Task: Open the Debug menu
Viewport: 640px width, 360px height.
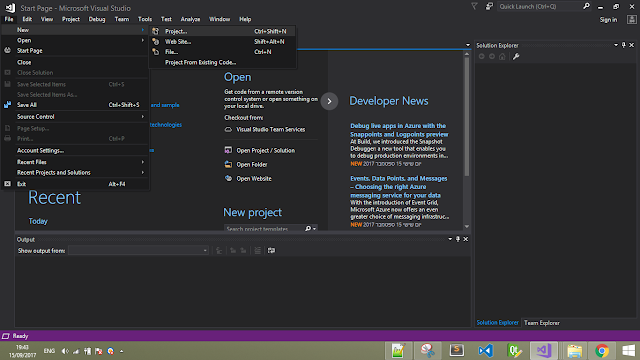Action: pyautogui.click(x=97, y=19)
